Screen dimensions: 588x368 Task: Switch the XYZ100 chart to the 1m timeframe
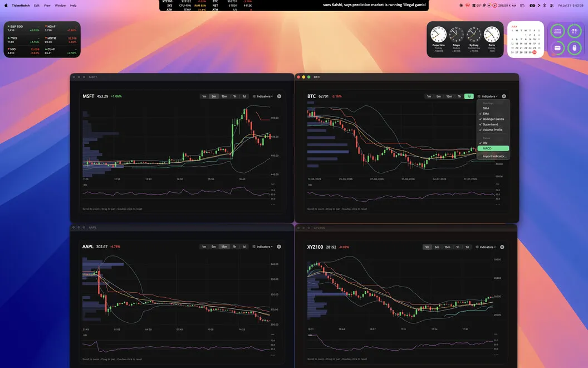[427, 247]
